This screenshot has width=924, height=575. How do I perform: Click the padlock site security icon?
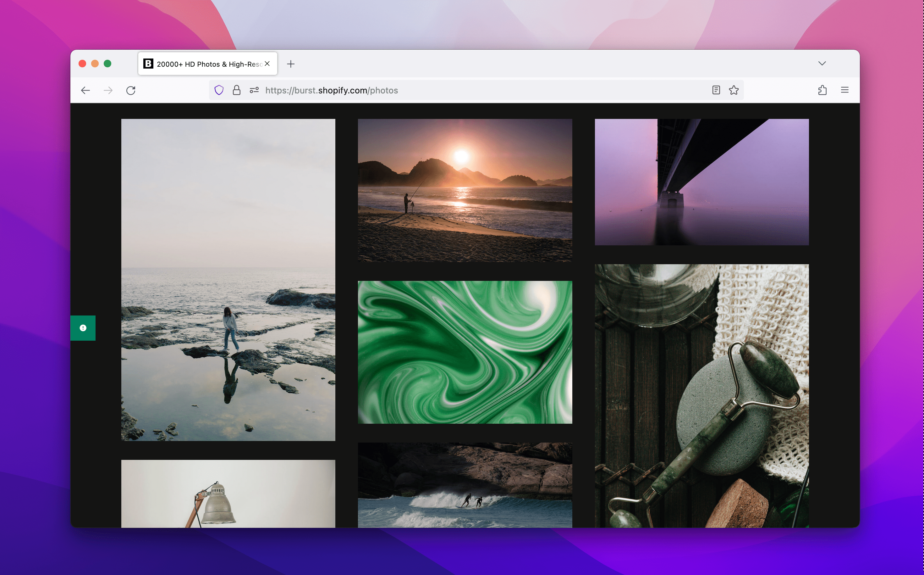click(236, 90)
